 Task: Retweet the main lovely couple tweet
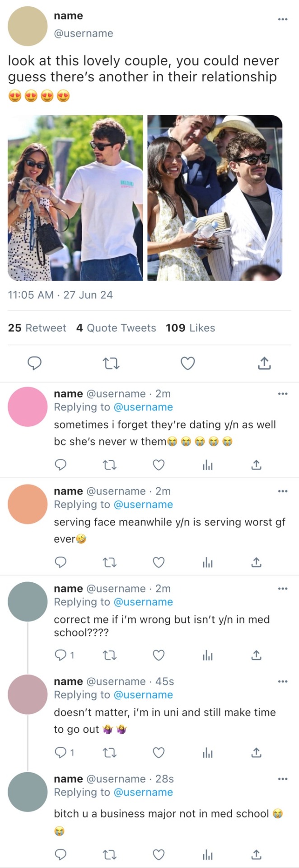(x=111, y=363)
